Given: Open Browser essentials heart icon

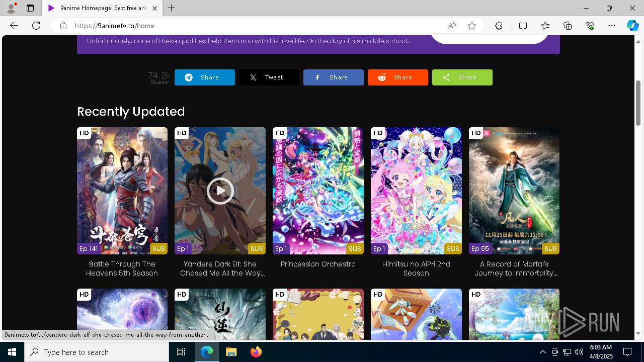Looking at the screenshot, I should [590, 26].
